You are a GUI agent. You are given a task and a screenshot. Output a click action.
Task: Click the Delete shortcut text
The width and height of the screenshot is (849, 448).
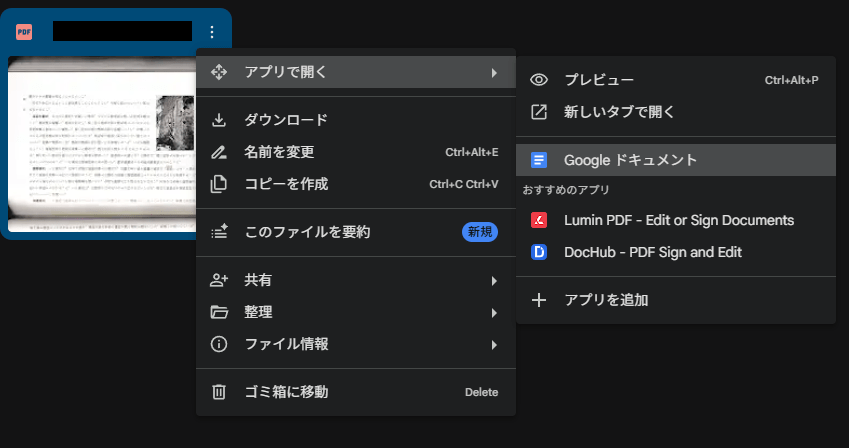(481, 392)
